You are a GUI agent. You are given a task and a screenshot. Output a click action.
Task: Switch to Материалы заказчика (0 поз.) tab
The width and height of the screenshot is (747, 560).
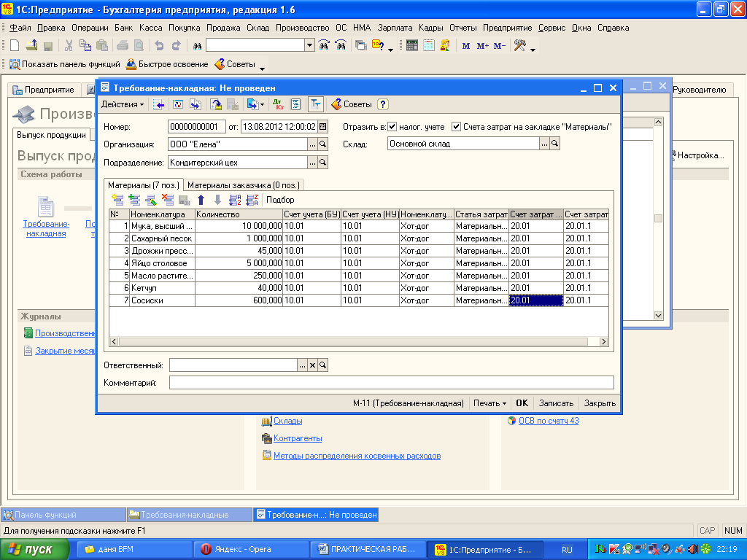tap(244, 185)
